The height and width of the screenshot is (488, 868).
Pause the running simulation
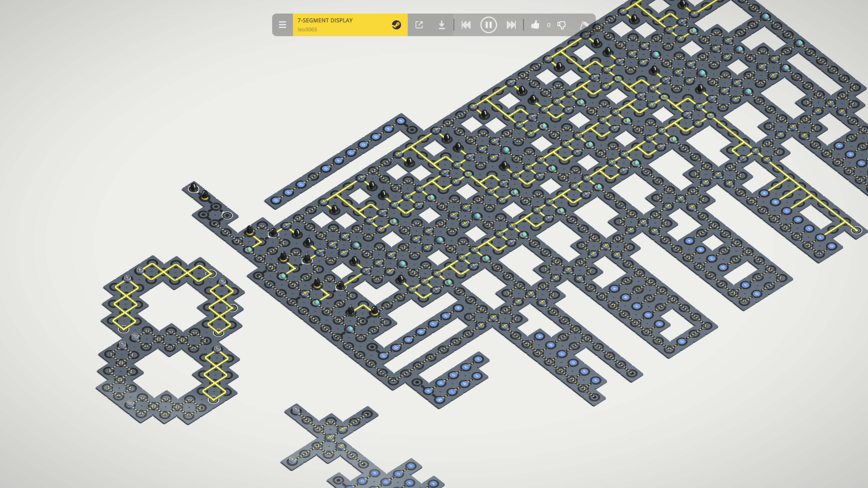pyautogui.click(x=488, y=25)
